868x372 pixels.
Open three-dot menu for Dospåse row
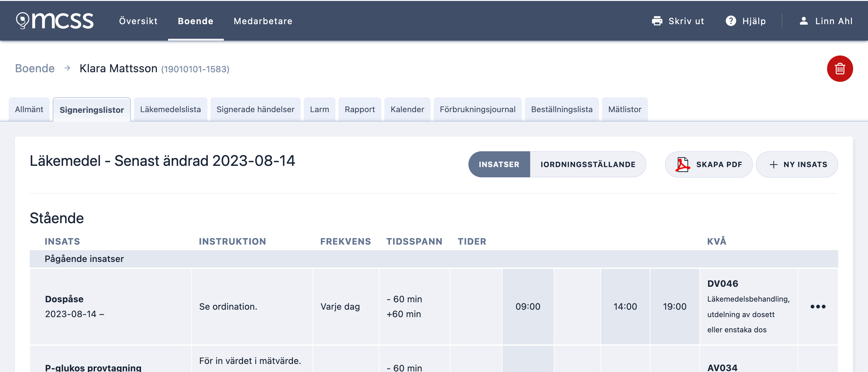pos(817,306)
